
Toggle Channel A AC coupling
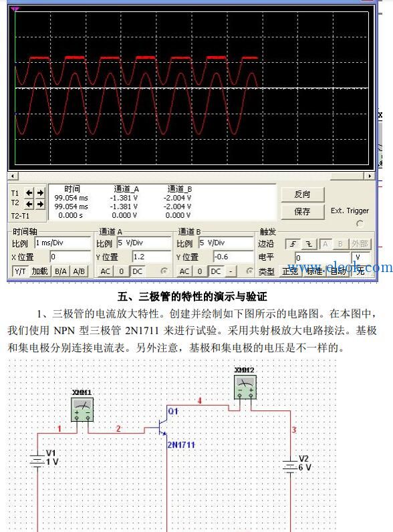pyautogui.click(x=105, y=271)
